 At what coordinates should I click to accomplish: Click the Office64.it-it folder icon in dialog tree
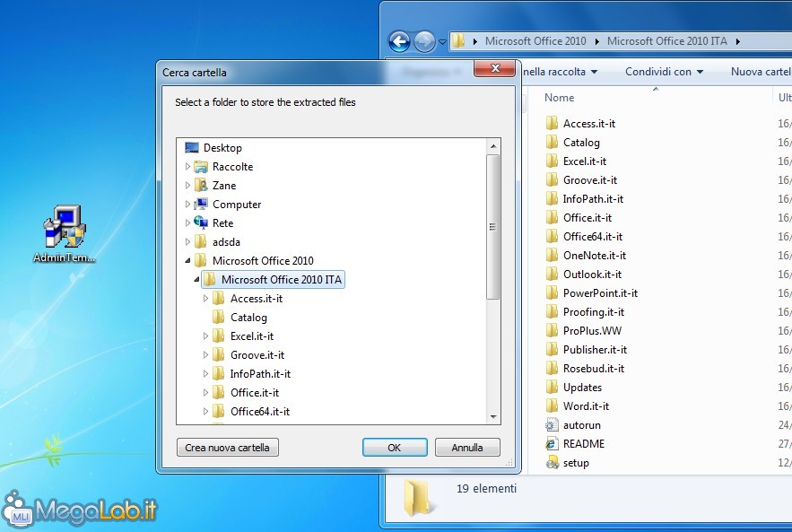click(219, 411)
